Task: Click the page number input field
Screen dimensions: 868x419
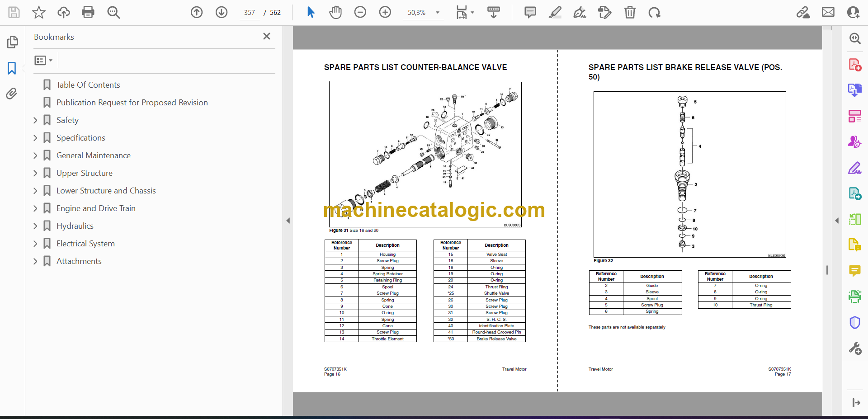Action: (x=249, y=13)
